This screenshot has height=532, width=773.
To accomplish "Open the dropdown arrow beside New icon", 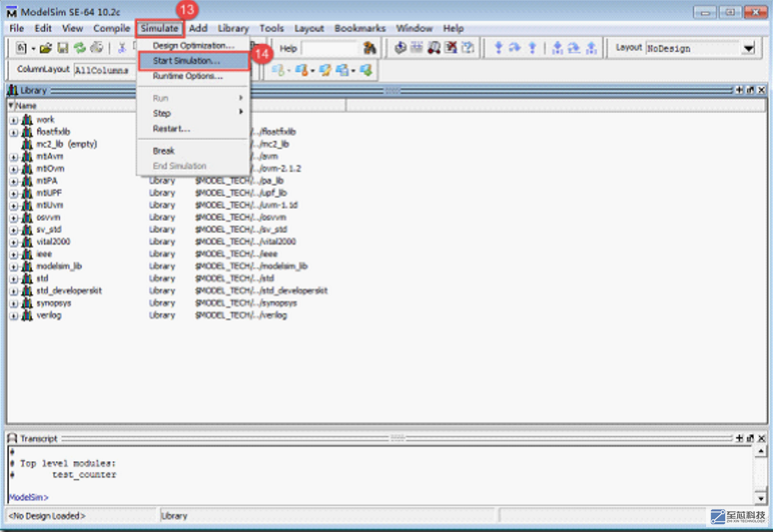I will tap(33, 48).
